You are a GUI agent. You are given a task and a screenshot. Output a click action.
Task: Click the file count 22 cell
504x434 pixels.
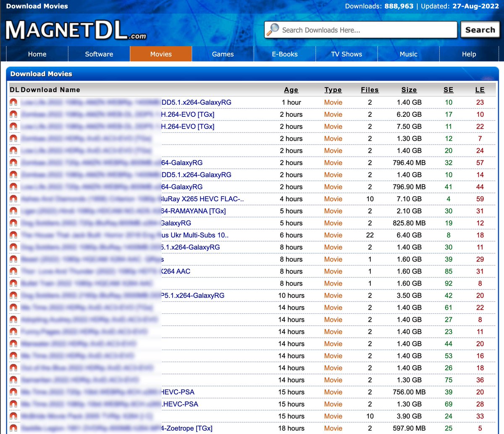370,235
